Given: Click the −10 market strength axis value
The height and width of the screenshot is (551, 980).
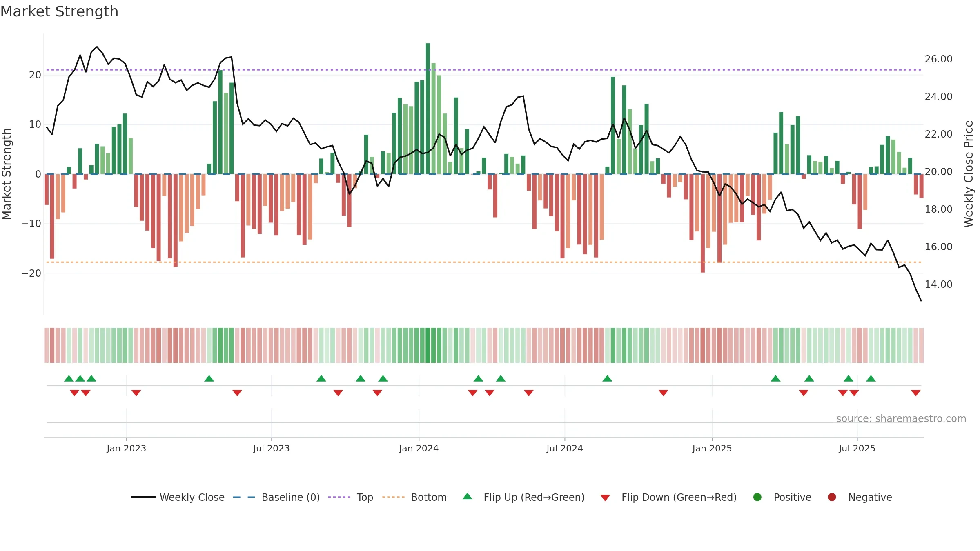Looking at the screenshot, I should [31, 224].
